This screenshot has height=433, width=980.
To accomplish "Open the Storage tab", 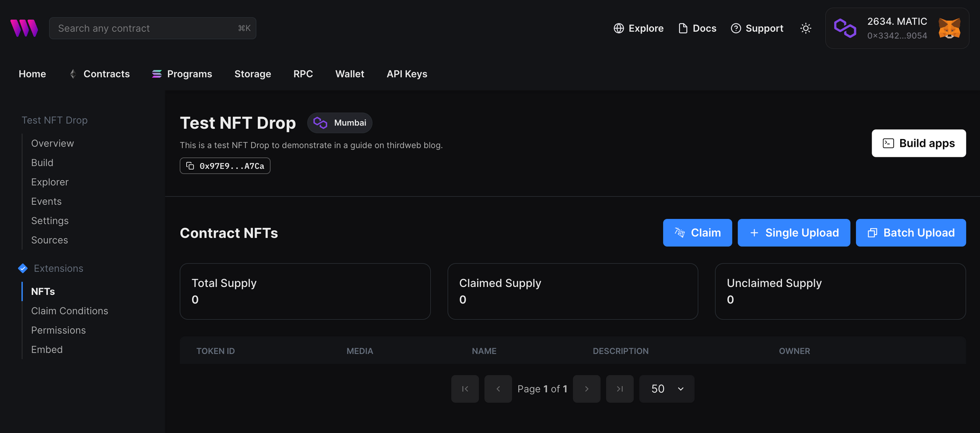I will pyautogui.click(x=253, y=74).
